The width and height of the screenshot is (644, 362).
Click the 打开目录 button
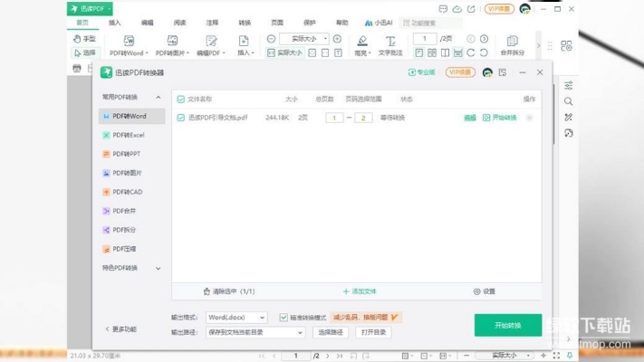373,332
